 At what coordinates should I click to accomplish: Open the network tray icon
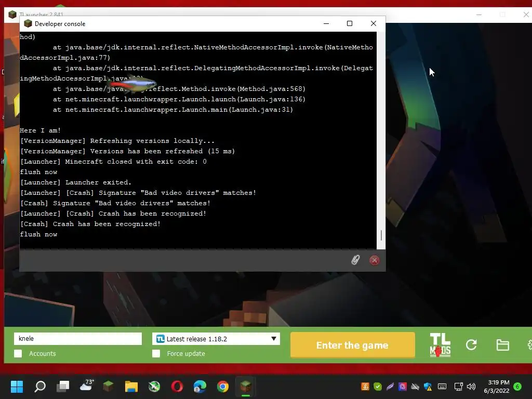pos(458,387)
